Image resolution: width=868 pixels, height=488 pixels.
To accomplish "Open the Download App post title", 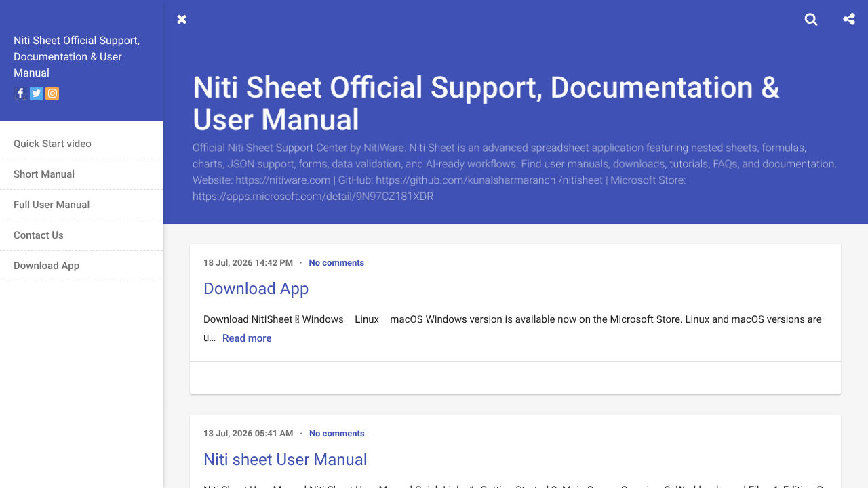I will [256, 289].
